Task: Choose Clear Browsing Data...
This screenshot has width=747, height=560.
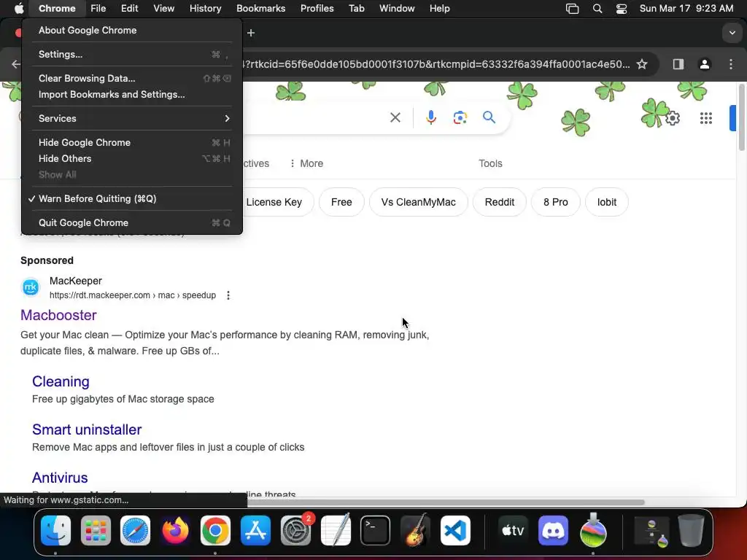Action: click(132, 78)
